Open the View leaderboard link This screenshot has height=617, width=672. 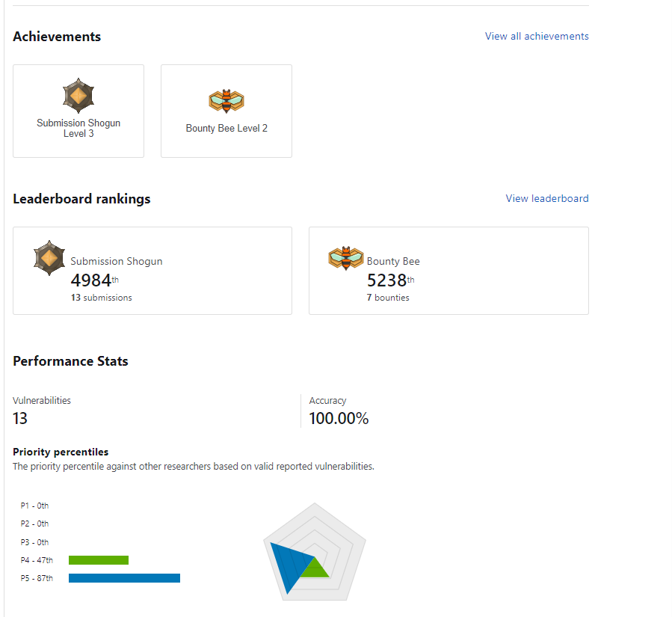pos(547,198)
